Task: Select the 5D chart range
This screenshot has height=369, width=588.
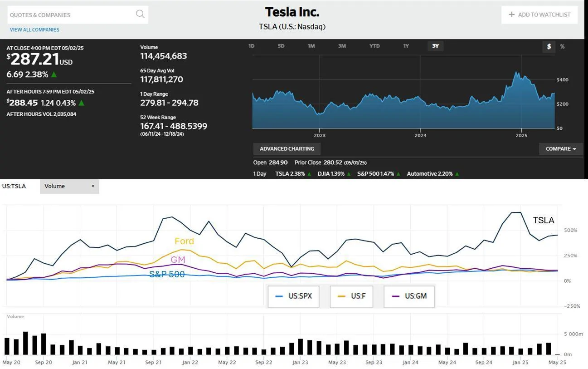Action: tap(281, 46)
